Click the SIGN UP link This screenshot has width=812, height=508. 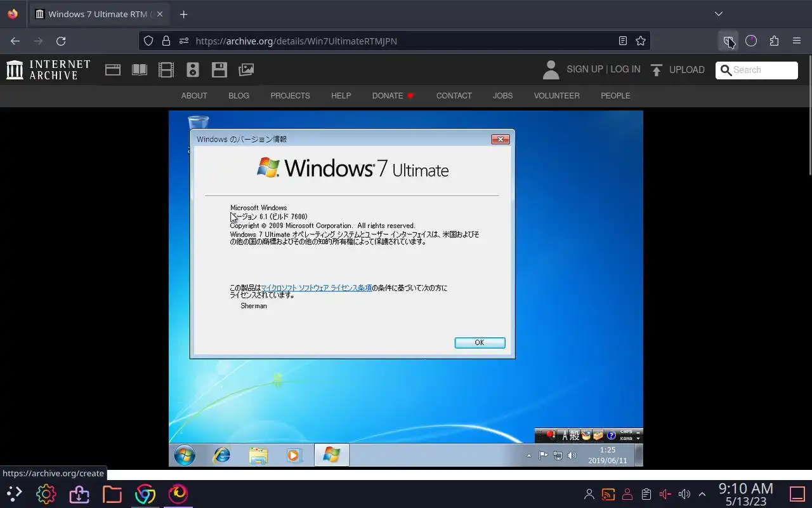[585, 69]
